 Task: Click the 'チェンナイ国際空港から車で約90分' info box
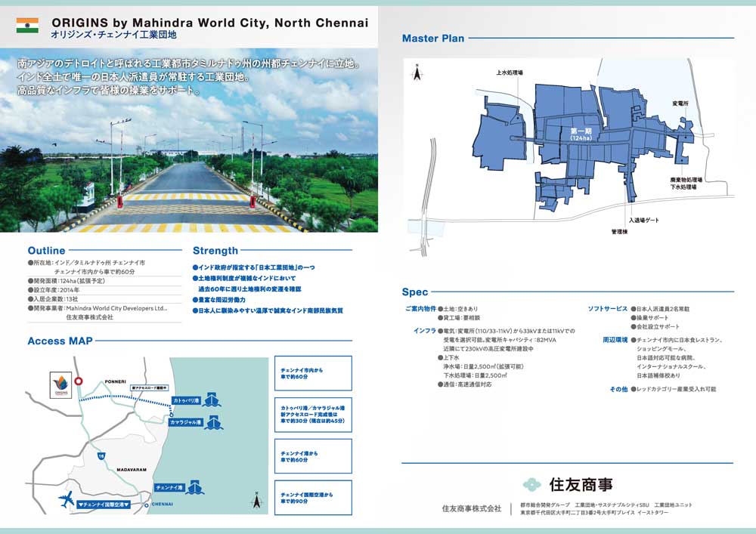point(313,498)
